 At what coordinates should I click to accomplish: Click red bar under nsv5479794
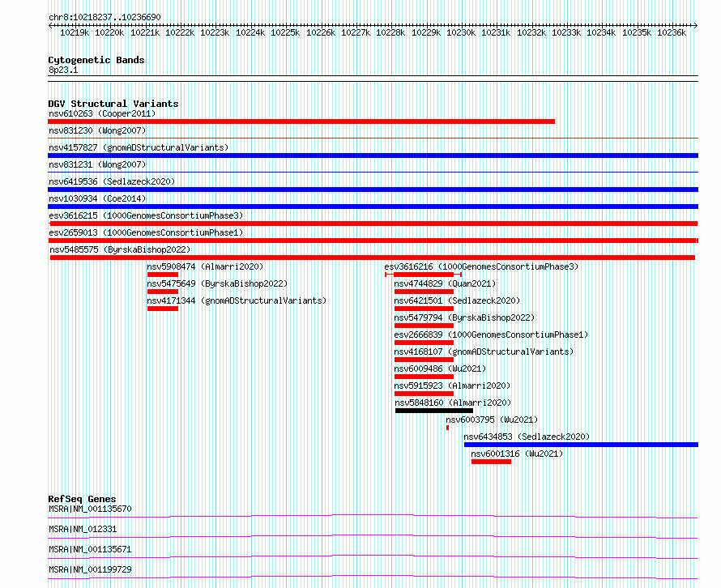(424, 326)
